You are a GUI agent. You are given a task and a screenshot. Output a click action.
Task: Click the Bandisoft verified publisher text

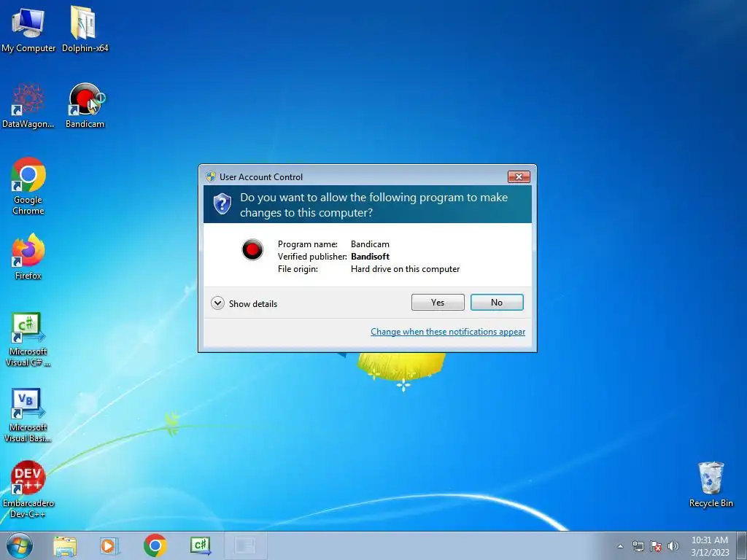click(370, 256)
